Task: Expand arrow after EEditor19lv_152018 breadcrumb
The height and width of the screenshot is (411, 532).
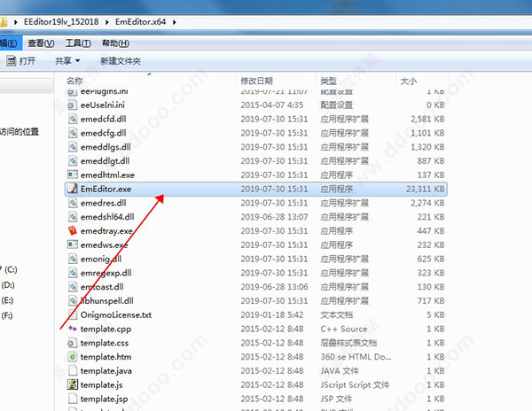Action: coord(107,22)
